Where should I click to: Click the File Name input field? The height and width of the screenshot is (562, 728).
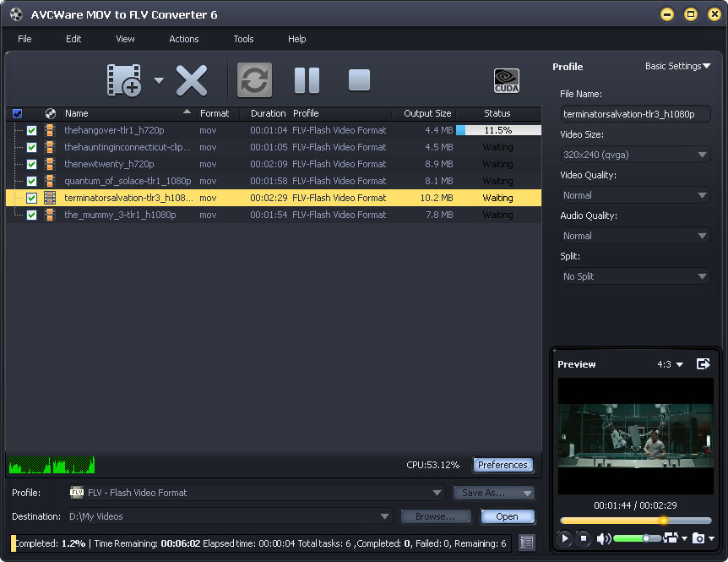point(635,114)
